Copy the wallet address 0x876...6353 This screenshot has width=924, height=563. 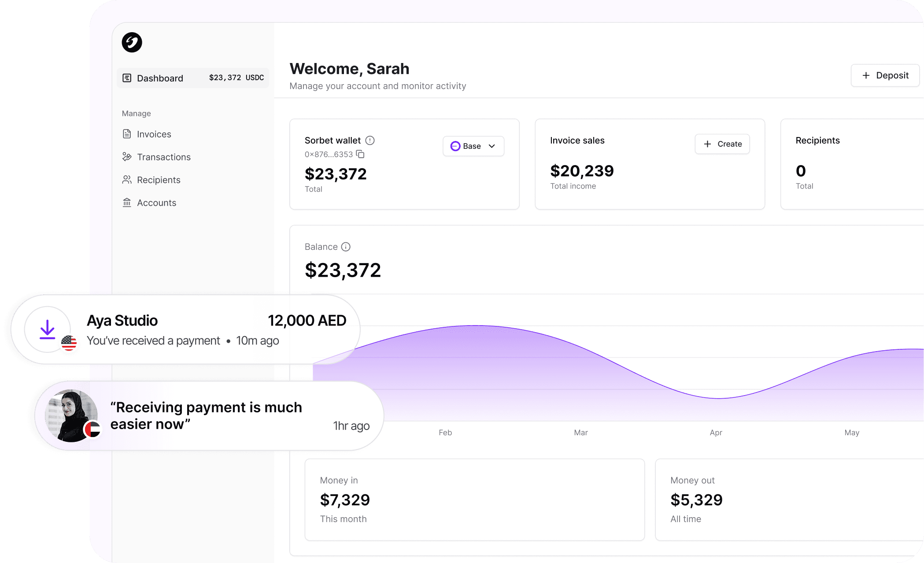[x=360, y=154]
